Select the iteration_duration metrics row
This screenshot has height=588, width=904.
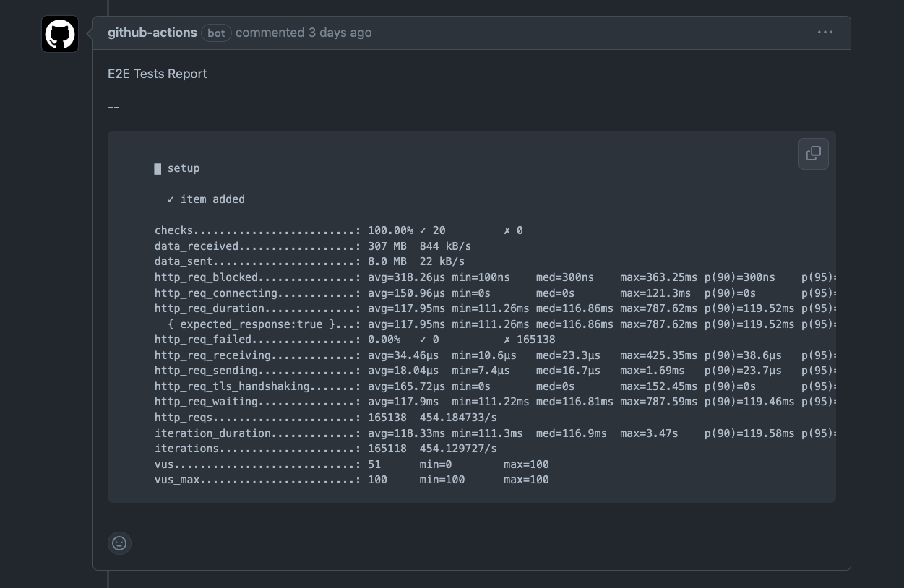495,433
